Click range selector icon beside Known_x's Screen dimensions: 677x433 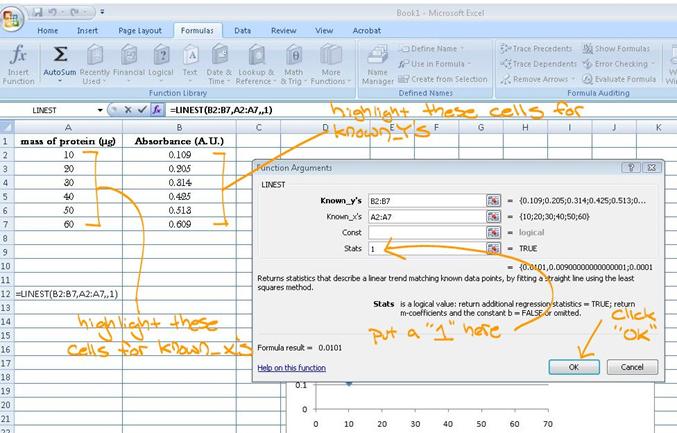pyautogui.click(x=493, y=217)
